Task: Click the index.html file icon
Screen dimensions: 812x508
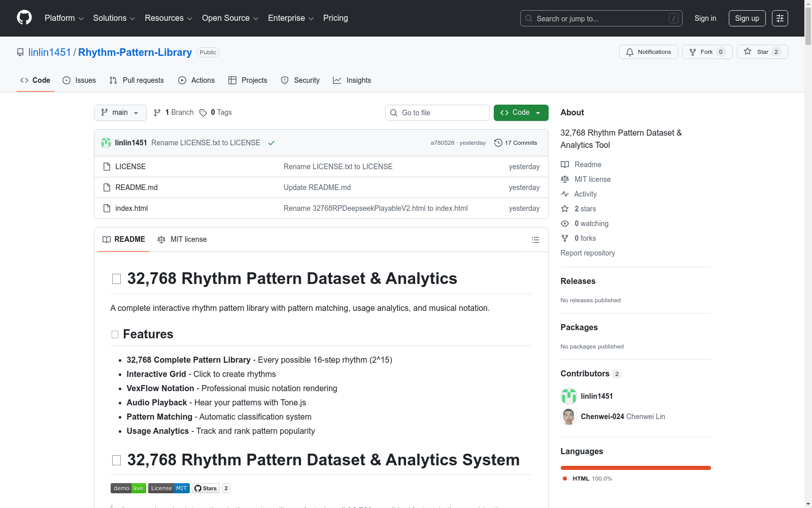Action: (107, 208)
